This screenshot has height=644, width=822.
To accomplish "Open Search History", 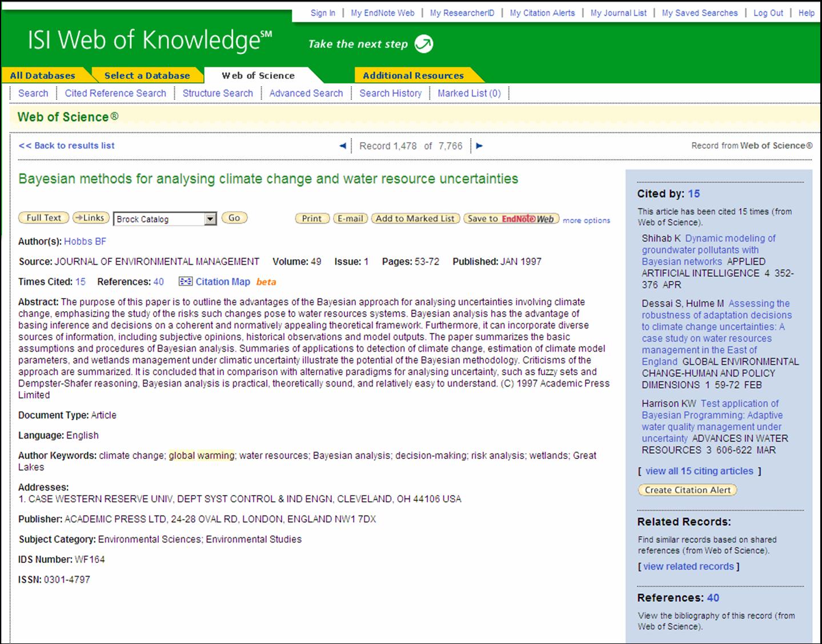I will (x=391, y=93).
